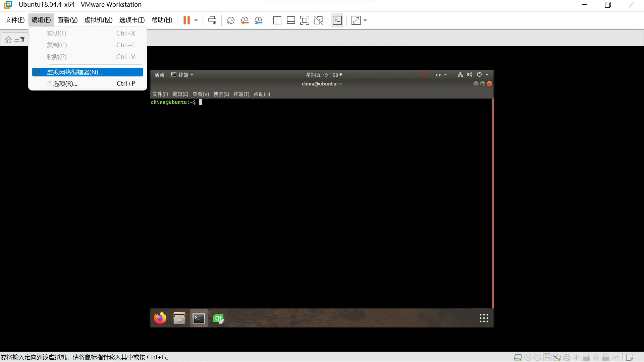Open the en input source dropdown
The height and width of the screenshot is (362, 644).
(441, 75)
